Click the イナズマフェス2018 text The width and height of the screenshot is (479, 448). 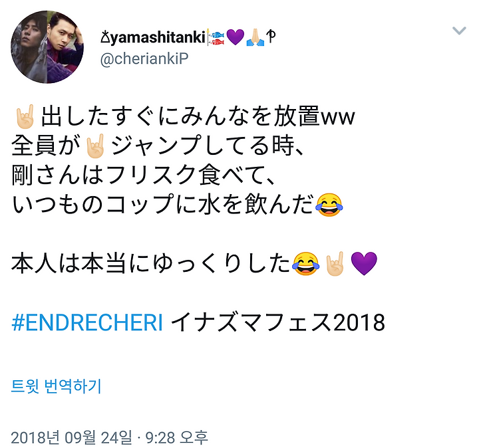277,322
